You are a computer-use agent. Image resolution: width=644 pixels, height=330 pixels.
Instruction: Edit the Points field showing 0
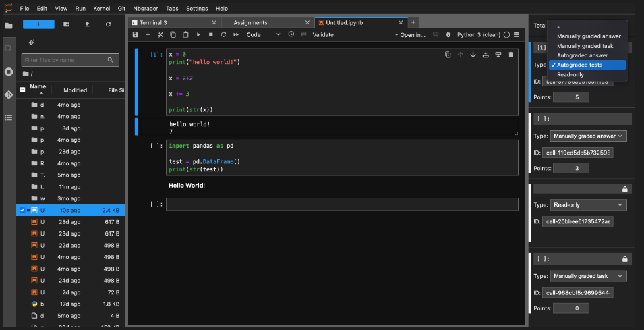pos(571,308)
